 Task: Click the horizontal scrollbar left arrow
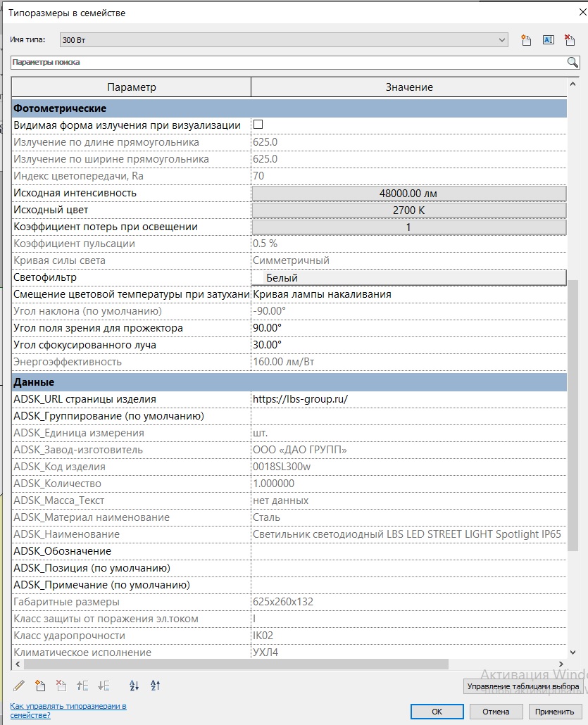(x=18, y=664)
